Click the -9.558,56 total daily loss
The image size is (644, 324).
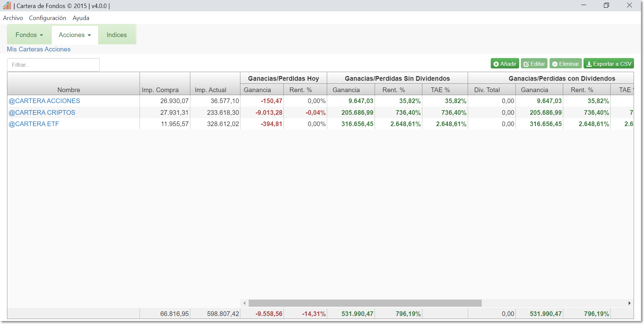click(269, 314)
